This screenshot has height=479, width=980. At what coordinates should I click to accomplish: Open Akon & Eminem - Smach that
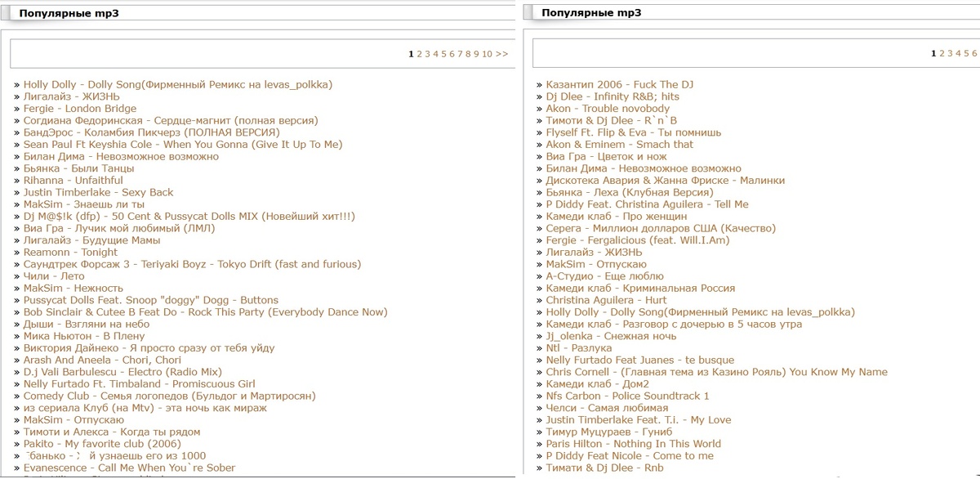(620, 145)
